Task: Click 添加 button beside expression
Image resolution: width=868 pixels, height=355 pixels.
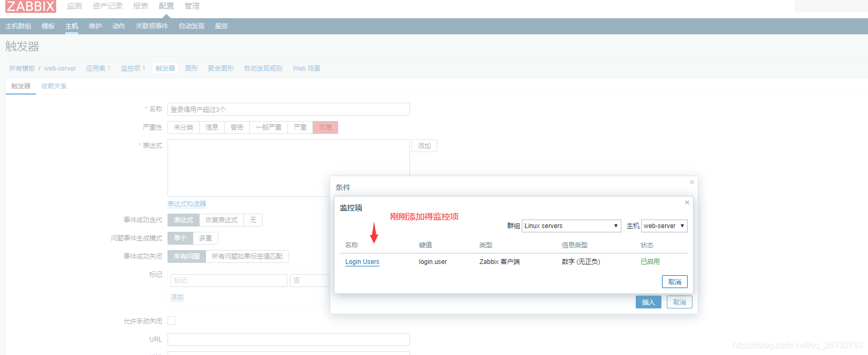Action: [424, 146]
